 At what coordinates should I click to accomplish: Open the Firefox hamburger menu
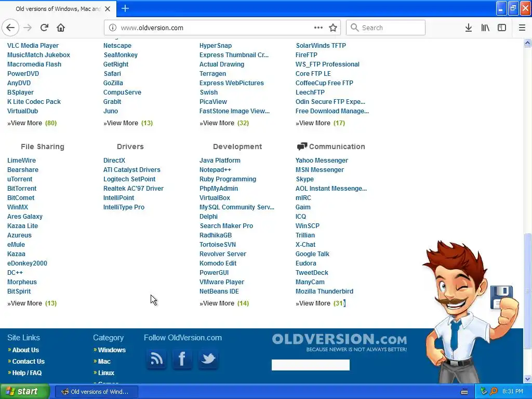(522, 28)
